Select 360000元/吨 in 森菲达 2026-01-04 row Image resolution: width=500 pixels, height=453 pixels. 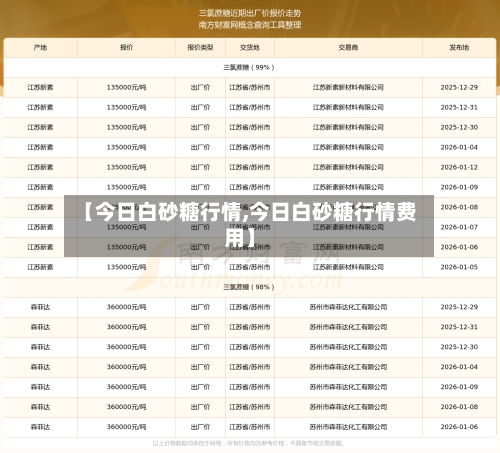(x=126, y=367)
